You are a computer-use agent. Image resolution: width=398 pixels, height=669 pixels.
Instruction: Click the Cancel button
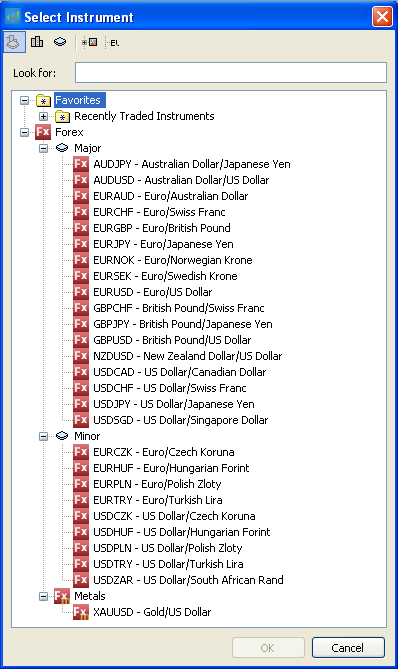point(348,648)
